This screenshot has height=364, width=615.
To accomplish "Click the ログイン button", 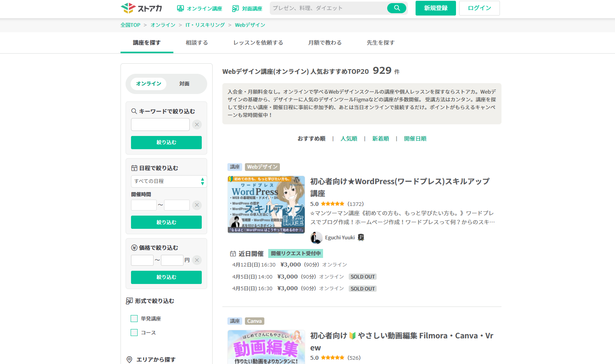I will (x=479, y=8).
